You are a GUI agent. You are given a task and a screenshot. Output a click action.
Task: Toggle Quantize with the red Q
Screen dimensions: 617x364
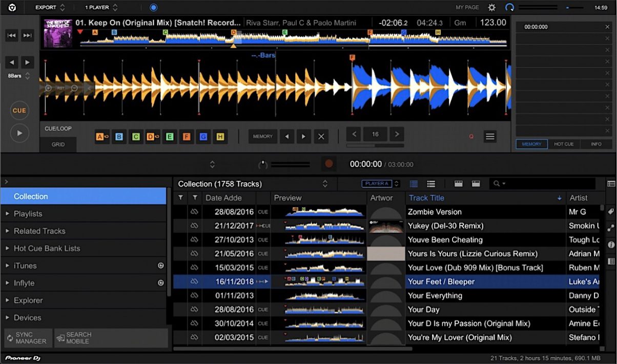(471, 136)
